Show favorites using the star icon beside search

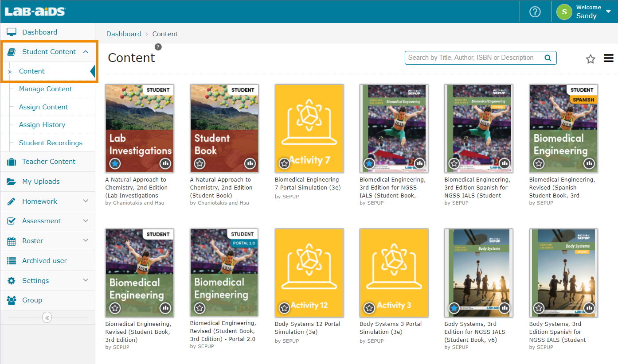591,59
